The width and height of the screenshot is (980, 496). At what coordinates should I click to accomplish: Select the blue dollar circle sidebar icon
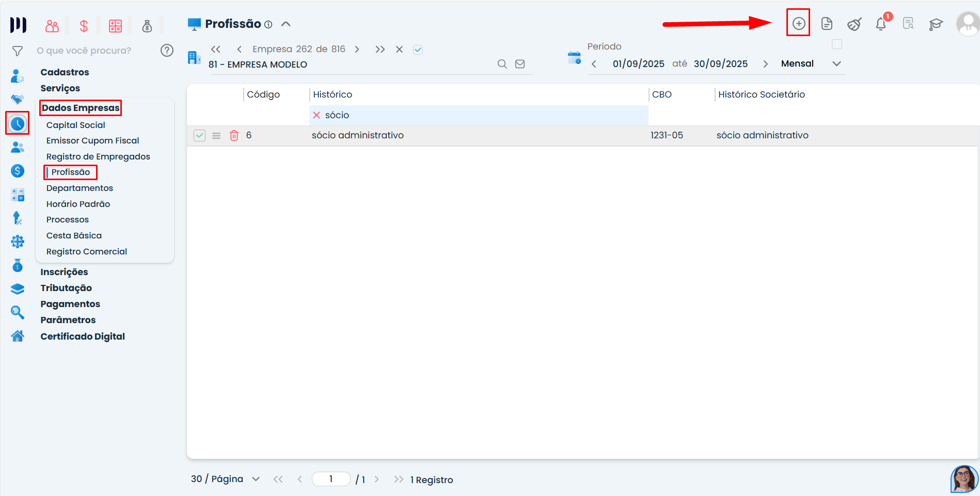pyautogui.click(x=18, y=171)
